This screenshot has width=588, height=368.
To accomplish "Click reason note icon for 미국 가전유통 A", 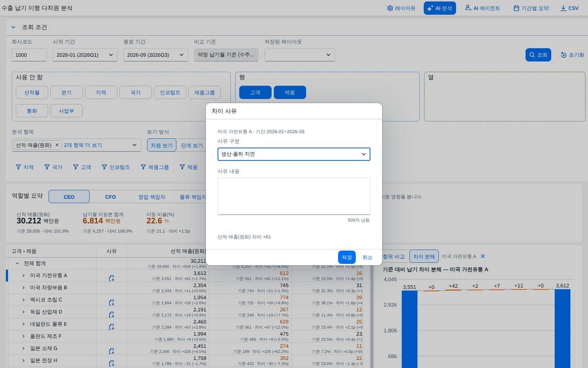I will pos(111,278).
